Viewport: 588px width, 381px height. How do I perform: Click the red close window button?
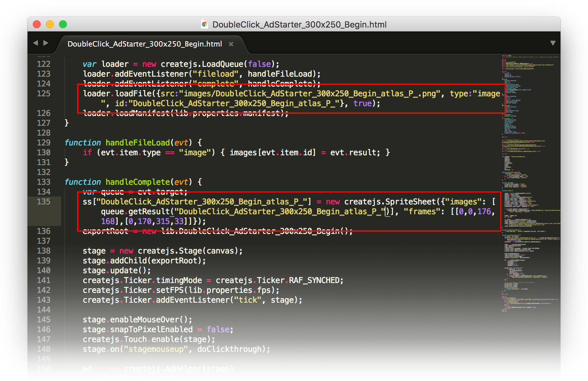[x=37, y=24]
